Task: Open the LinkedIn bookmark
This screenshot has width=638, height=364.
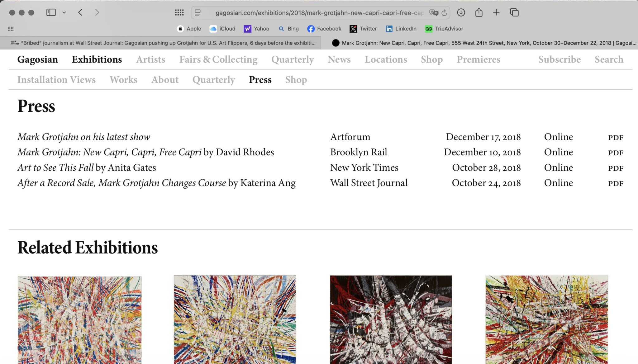Action: 401,29
